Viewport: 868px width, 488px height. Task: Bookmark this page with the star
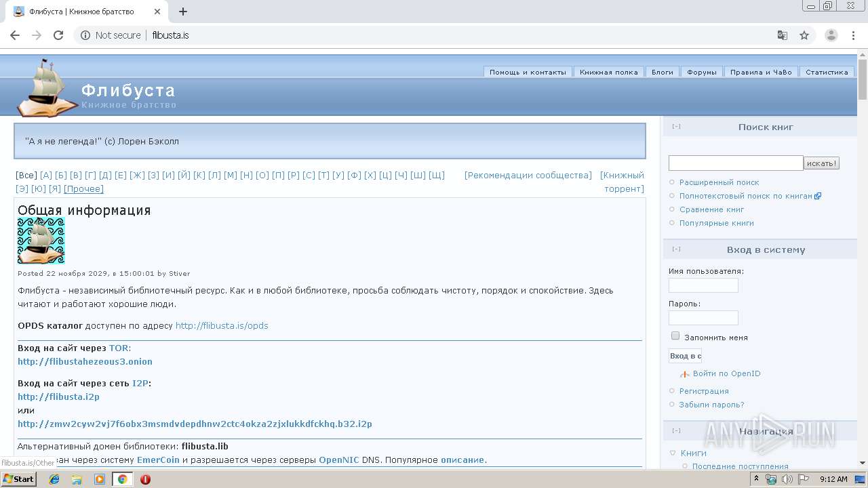[x=804, y=35]
